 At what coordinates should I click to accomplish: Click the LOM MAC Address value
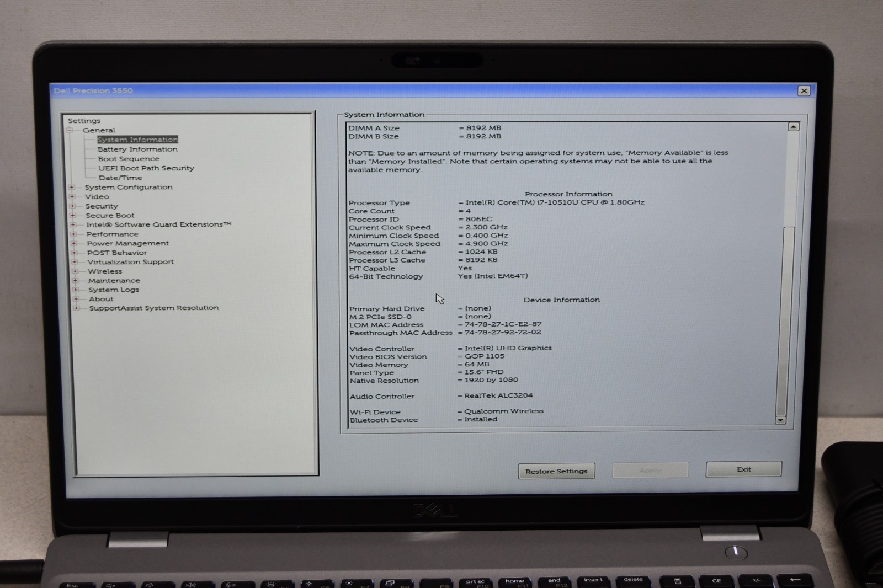(x=503, y=324)
